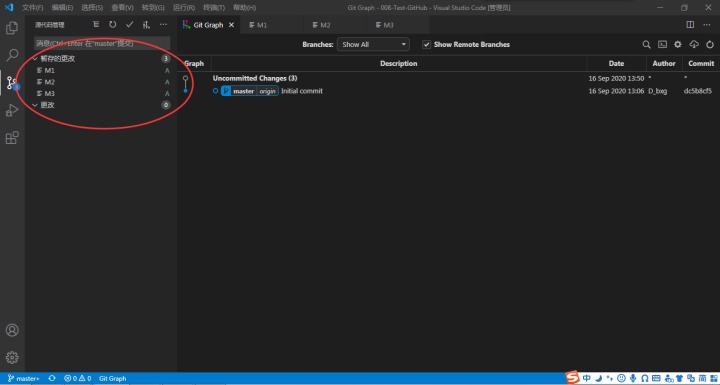Select staged file M3
The width and height of the screenshot is (720, 385).
[x=101, y=94]
